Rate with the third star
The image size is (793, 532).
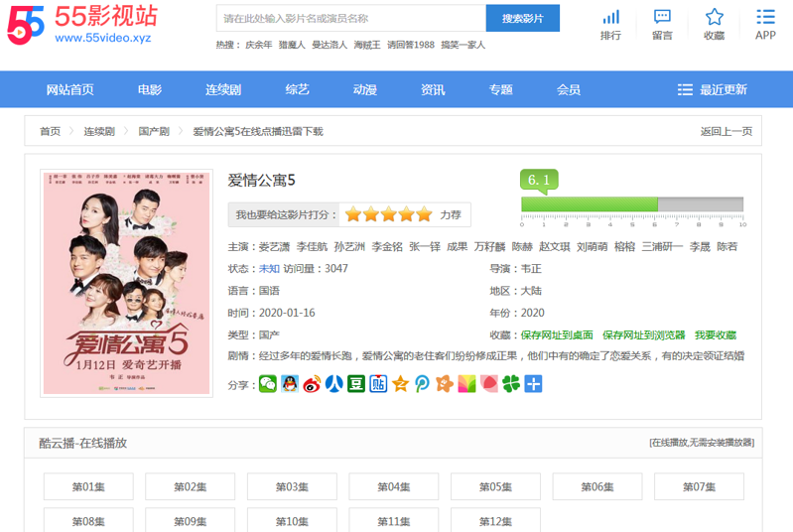click(x=388, y=214)
